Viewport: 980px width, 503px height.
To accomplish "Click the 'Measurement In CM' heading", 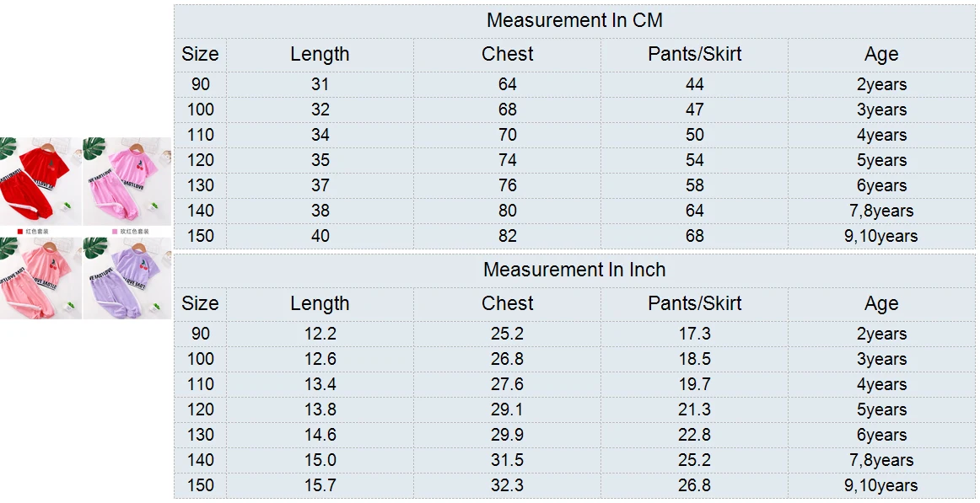I will (574, 20).
